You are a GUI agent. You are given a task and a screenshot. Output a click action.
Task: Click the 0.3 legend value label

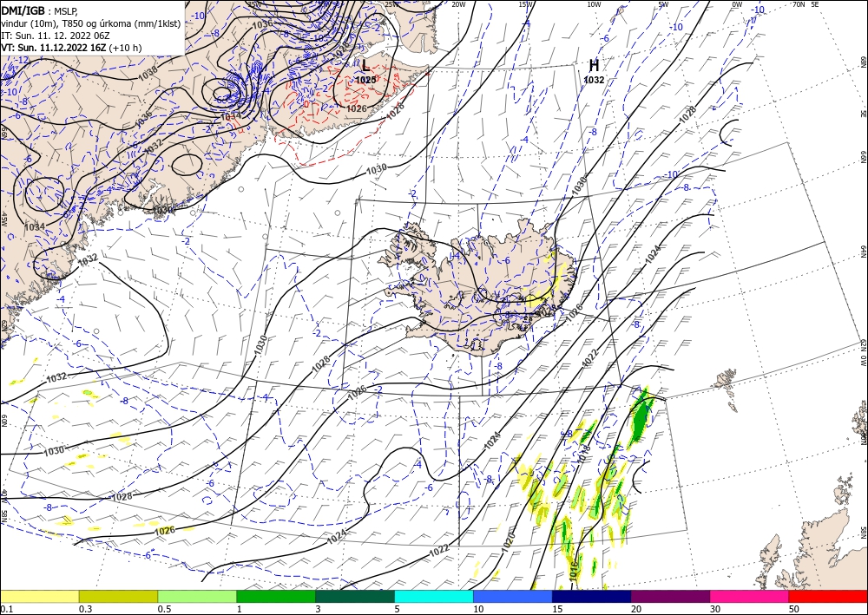(85, 609)
